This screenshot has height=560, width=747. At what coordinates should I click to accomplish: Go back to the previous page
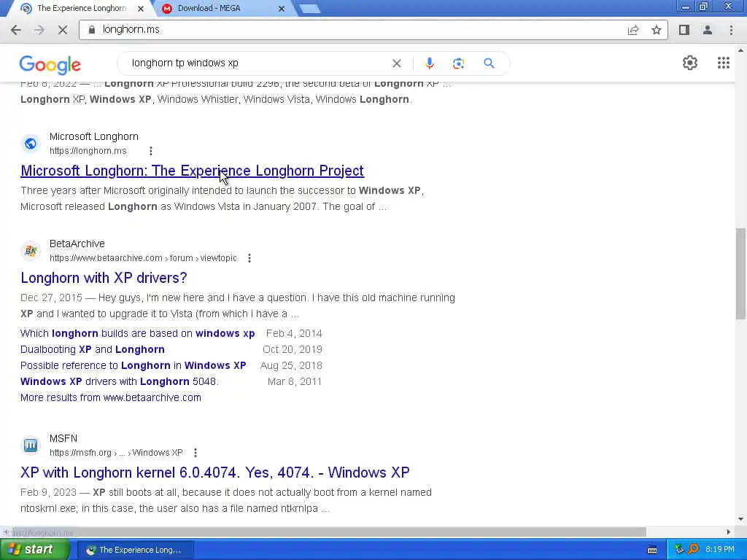[x=16, y=29]
